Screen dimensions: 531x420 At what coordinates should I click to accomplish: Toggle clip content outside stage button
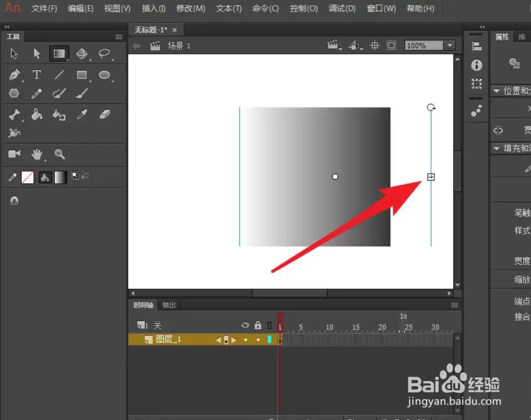[x=391, y=45]
